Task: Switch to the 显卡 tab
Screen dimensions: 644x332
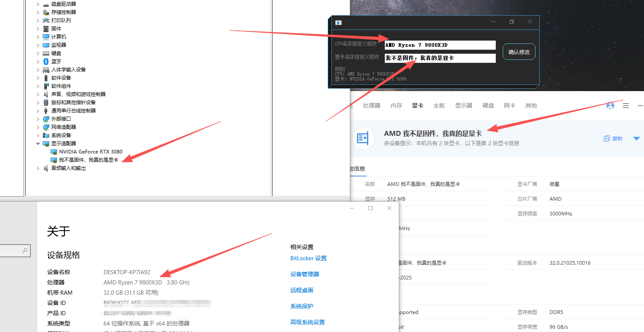Action: tap(418, 106)
